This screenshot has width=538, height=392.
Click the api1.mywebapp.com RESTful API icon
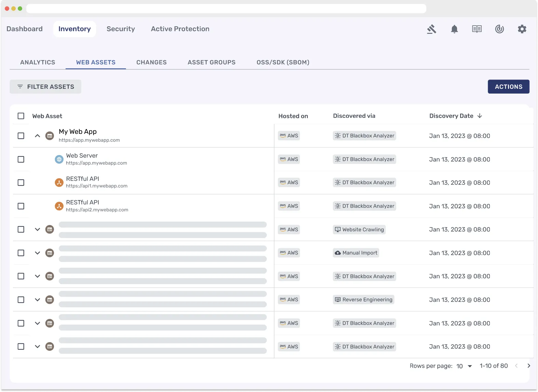pos(59,183)
